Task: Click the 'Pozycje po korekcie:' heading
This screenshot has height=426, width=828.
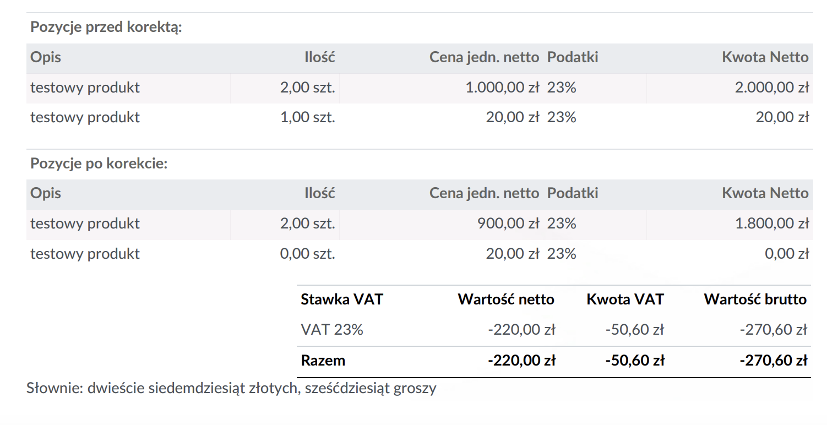Action: [99, 164]
